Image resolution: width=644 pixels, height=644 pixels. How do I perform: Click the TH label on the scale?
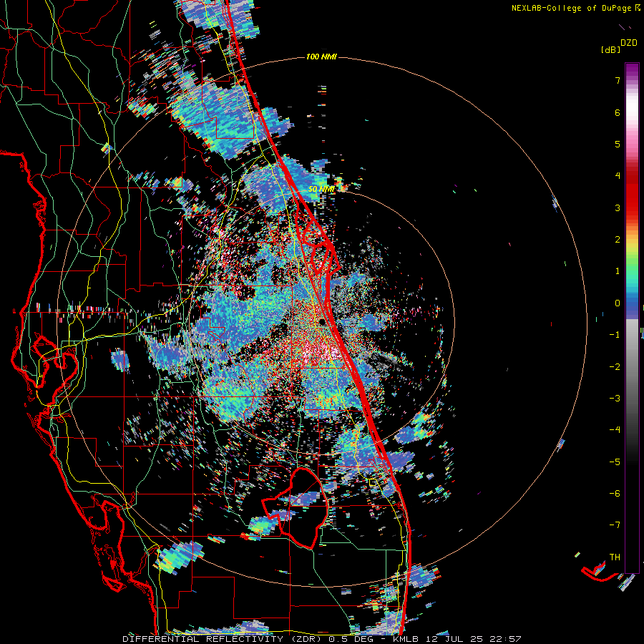(x=615, y=557)
